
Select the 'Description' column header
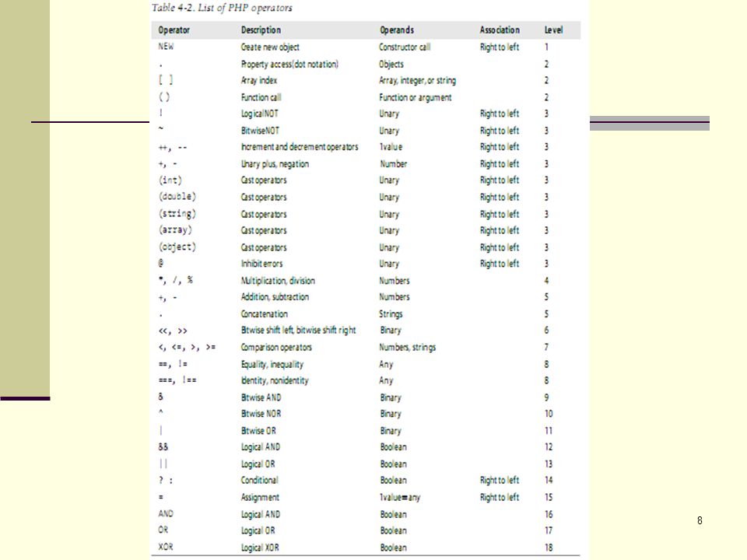tap(261, 30)
